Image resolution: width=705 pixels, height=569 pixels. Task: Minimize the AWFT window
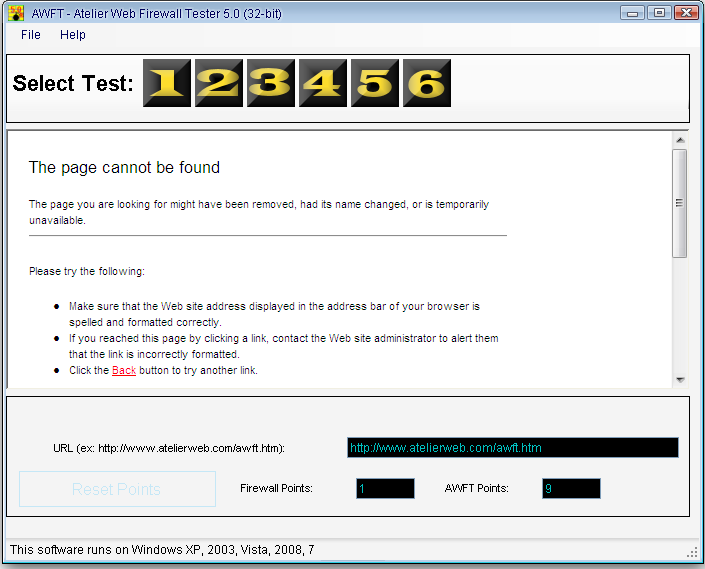(x=632, y=13)
